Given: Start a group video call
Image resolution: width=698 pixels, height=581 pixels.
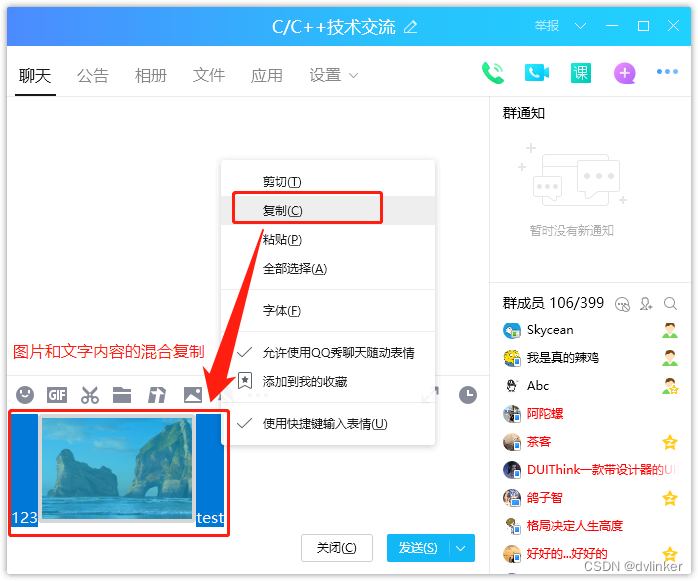Looking at the screenshot, I should (x=537, y=73).
